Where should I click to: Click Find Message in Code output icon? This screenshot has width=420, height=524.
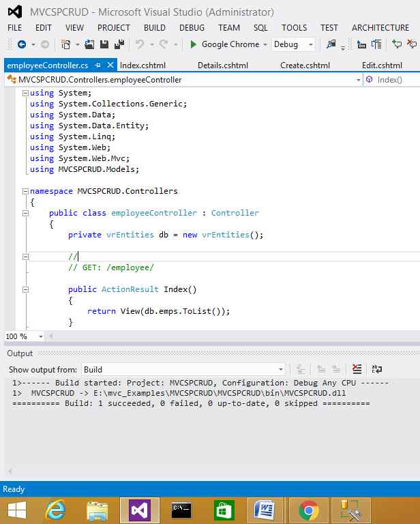301,369
